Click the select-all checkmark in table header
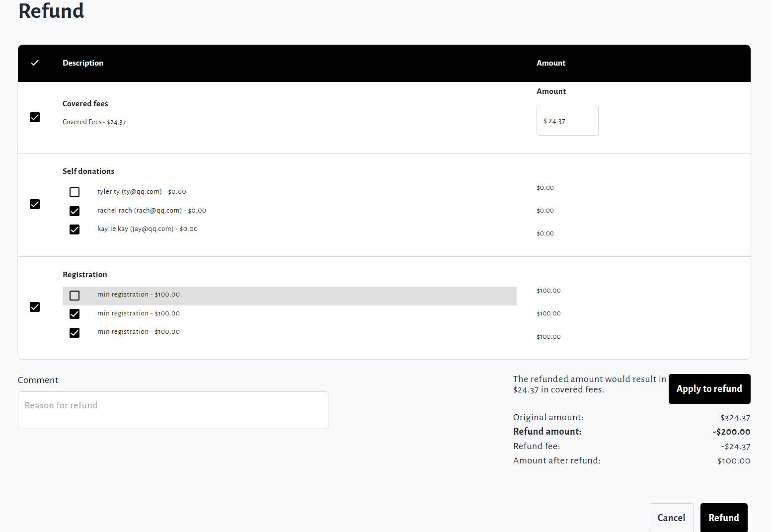The image size is (771, 532). pyautogui.click(x=35, y=63)
